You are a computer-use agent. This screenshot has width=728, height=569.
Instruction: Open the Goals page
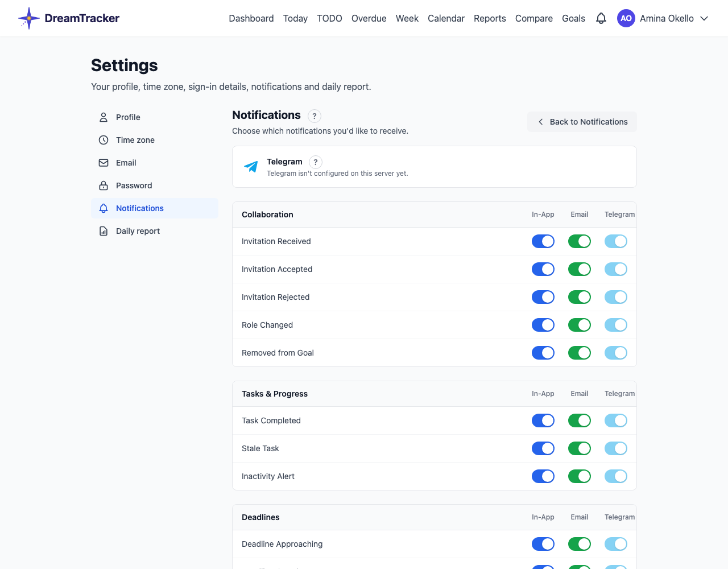(x=573, y=18)
